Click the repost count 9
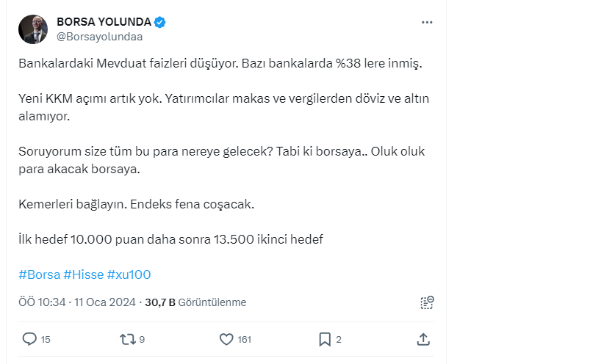Screen dimensions: 615x364 pos(142,340)
